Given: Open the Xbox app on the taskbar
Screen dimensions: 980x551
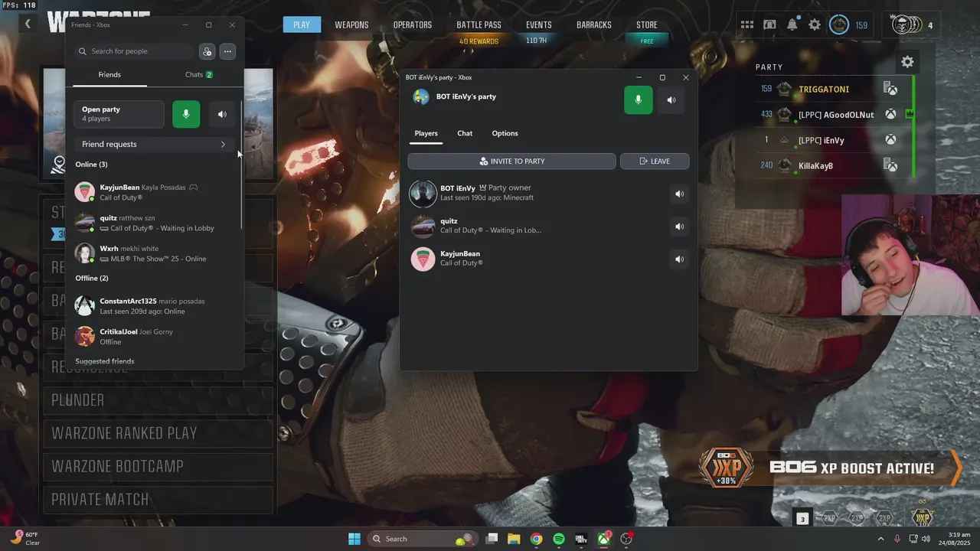Looking at the screenshot, I should (604, 539).
